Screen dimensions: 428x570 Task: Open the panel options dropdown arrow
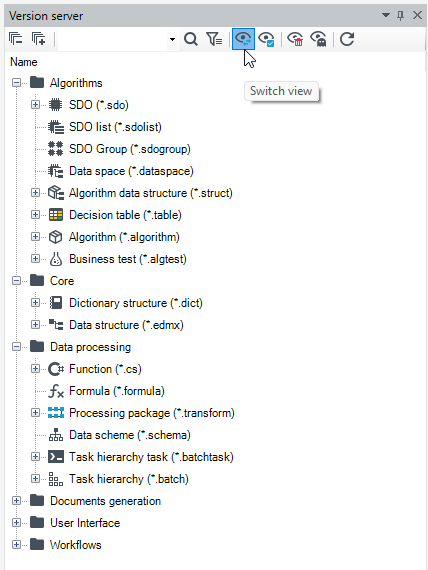pyautogui.click(x=386, y=15)
